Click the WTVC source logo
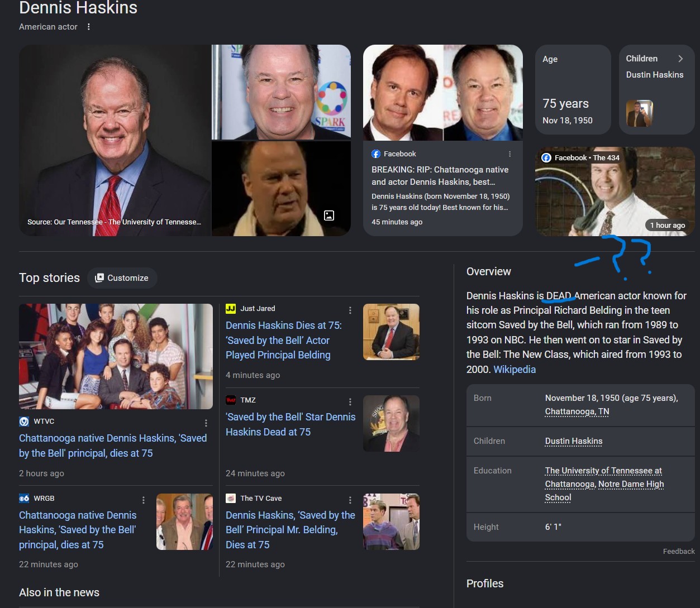Viewport: 700px width, 608px height. 24,422
